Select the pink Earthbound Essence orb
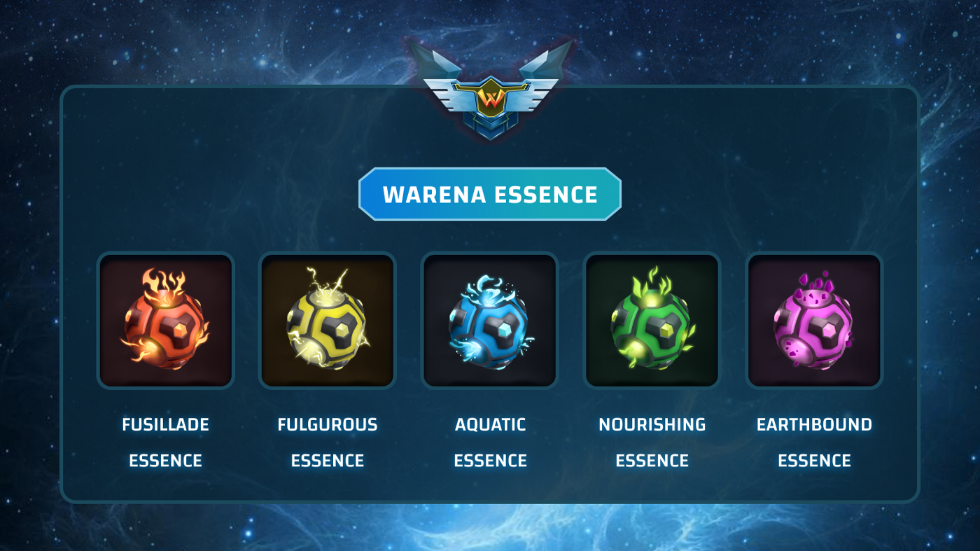Image resolution: width=980 pixels, height=551 pixels. pyautogui.click(x=815, y=321)
